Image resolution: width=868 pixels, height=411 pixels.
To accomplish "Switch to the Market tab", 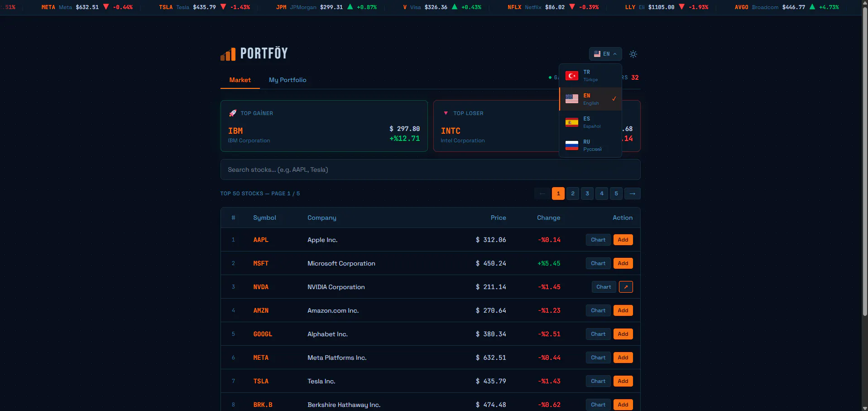I will pos(240,80).
